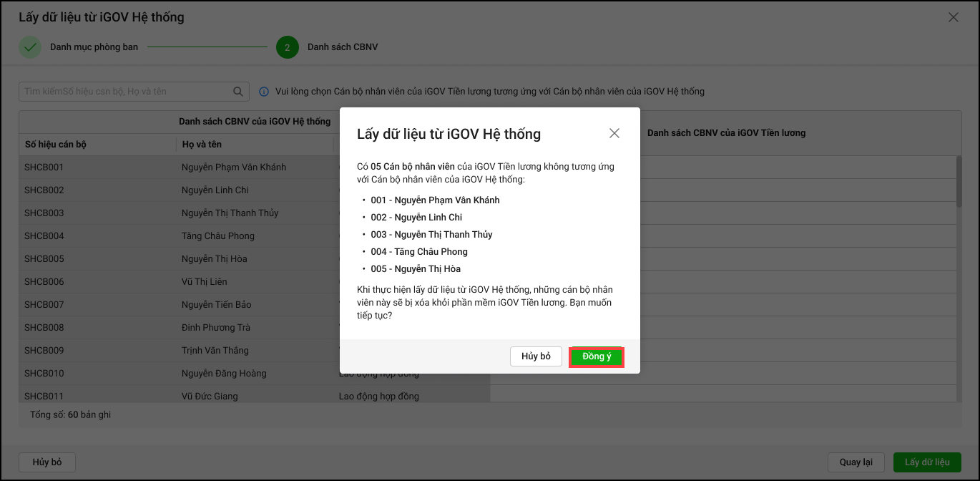Click the green checkmark step icon
Screen dimensions: 980x481
click(x=30, y=47)
